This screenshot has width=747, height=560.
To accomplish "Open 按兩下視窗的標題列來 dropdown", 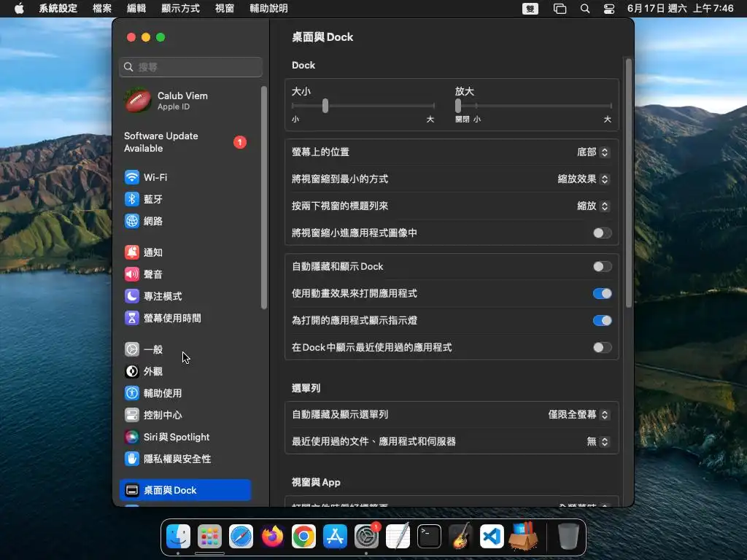I will click(x=592, y=206).
